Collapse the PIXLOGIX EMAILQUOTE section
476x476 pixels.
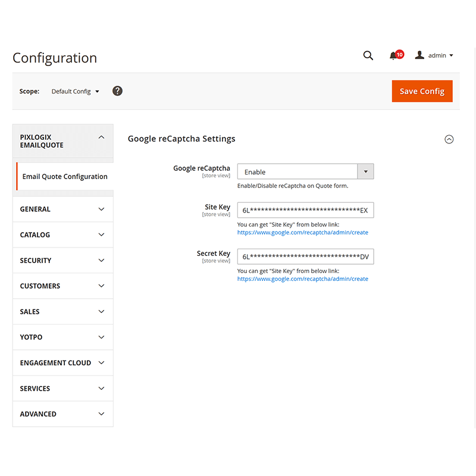pyautogui.click(x=101, y=137)
